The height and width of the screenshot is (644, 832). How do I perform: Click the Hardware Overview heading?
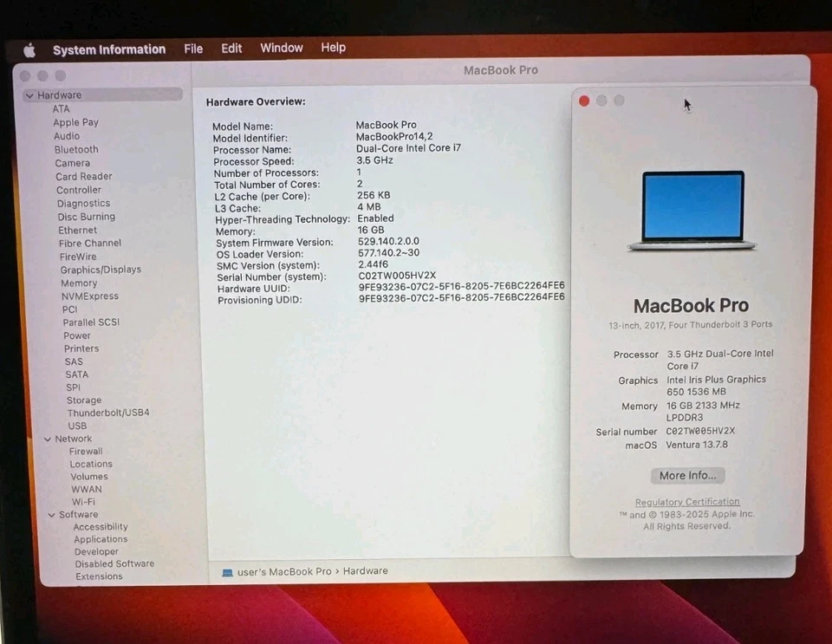coord(256,102)
